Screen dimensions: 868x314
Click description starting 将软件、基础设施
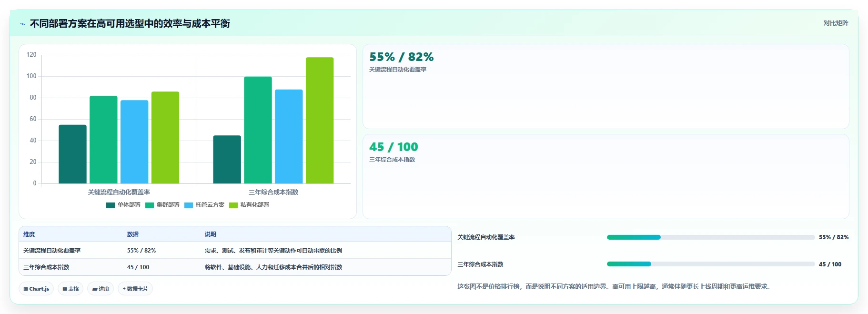coord(273,267)
